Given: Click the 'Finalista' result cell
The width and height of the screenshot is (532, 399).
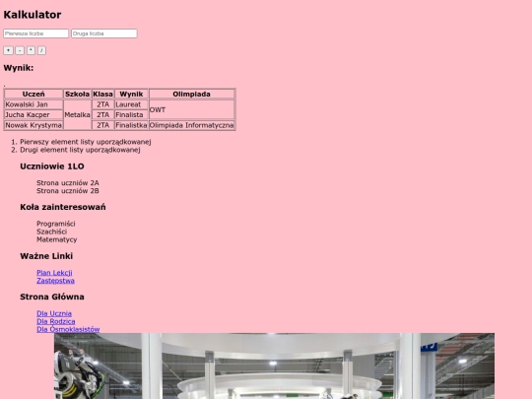Looking at the screenshot, I should (x=131, y=114).
